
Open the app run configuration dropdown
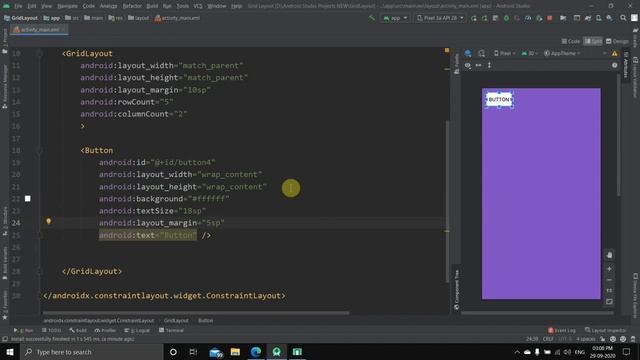pyautogui.click(x=395, y=18)
